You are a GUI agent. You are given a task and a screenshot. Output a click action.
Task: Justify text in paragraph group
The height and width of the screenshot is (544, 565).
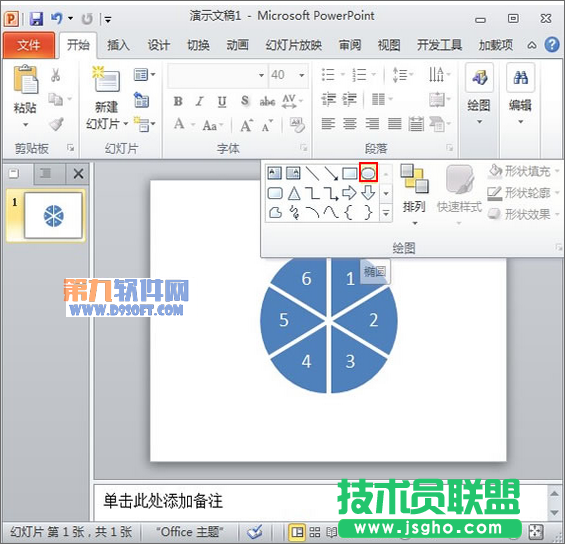pyautogui.click(x=394, y=124)
